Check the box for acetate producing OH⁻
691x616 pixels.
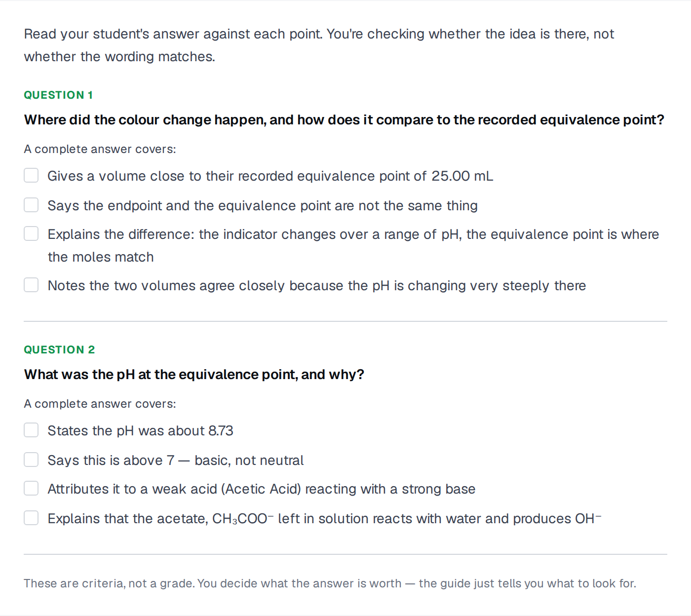[31, 518]
